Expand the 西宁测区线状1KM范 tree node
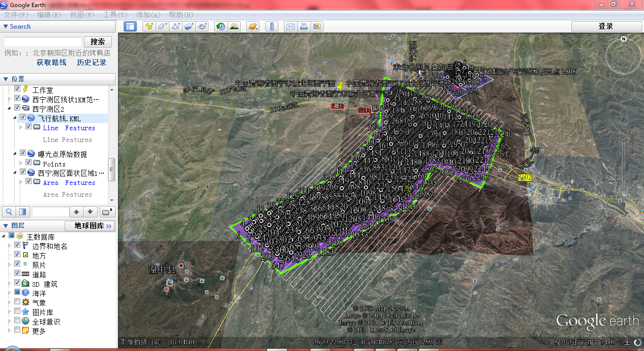644x351 pixels. (9, 99)
